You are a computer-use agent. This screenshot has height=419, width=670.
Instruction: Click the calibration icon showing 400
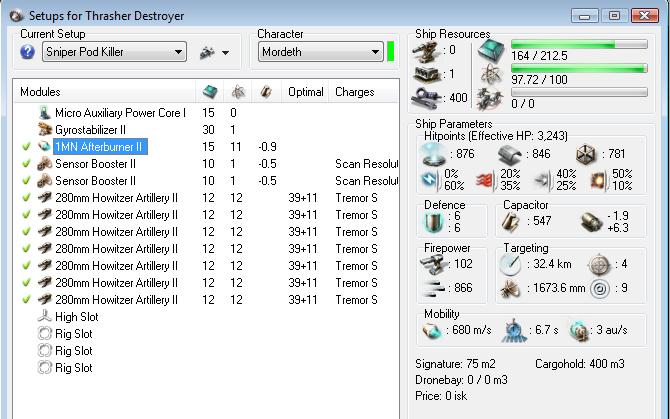coord(426,98)
